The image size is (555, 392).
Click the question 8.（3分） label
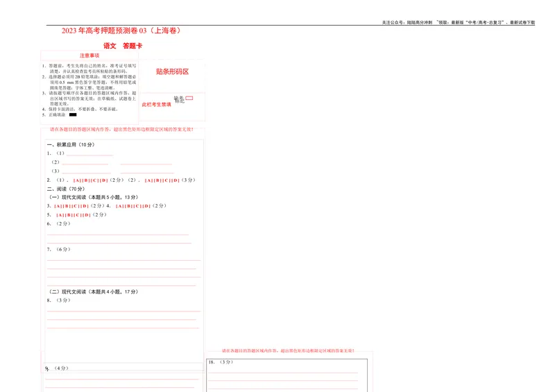[x=59, y=300]
